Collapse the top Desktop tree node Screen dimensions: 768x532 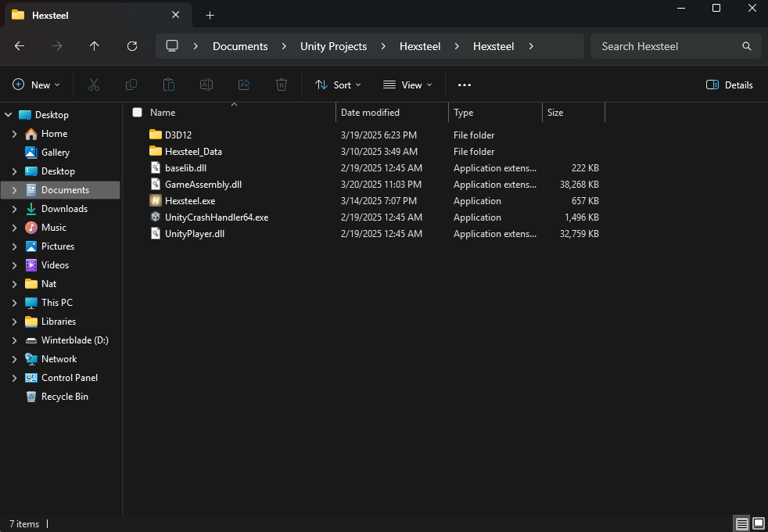pos(9,115)
